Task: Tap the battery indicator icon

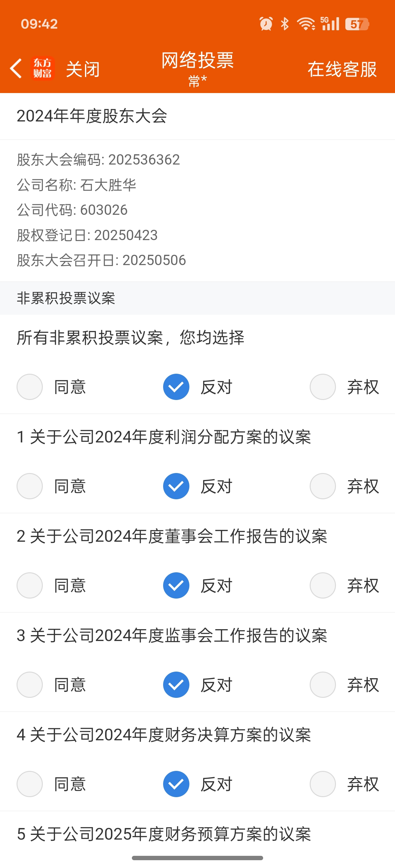Action: pos(357,24)
